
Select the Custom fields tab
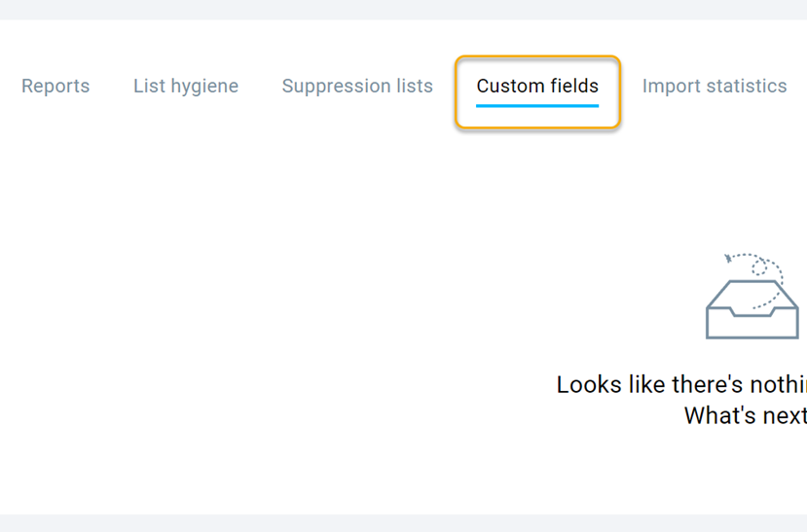tap(537, 87)
